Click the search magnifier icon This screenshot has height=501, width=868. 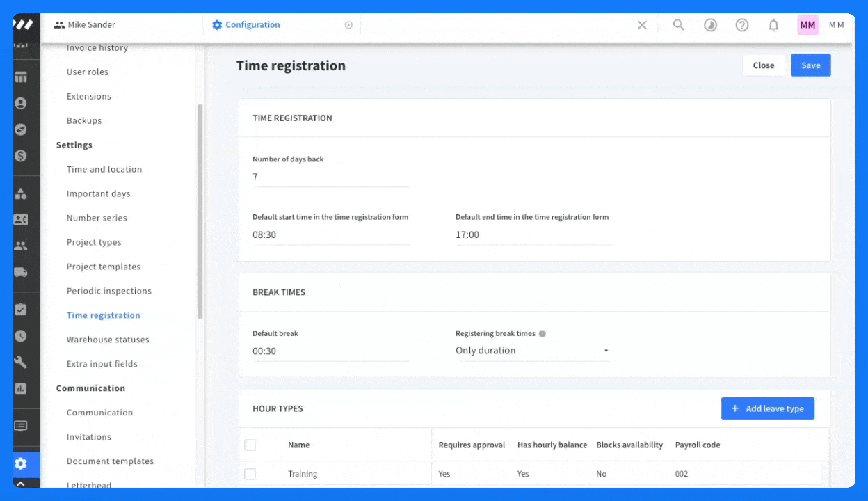tap(679, 25)
